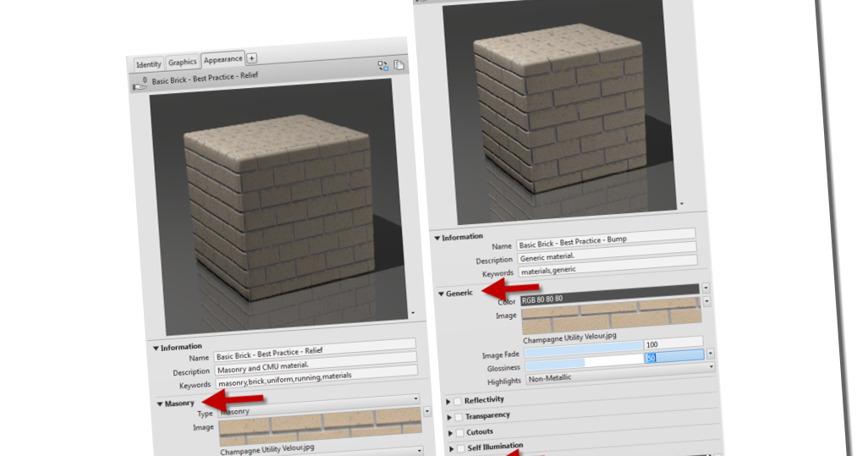
Task: Switch to the Graphics tab
Action: [x=182, y=62]
